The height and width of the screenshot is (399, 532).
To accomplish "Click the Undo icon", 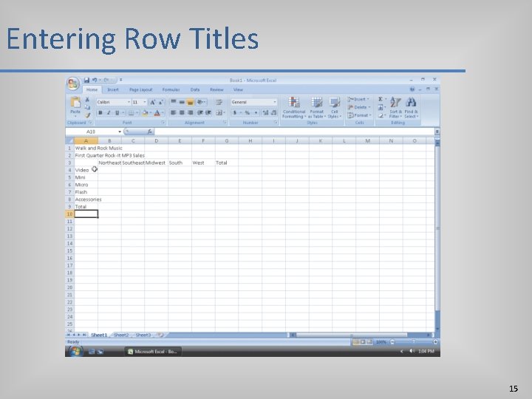I will tap(95, 80).
